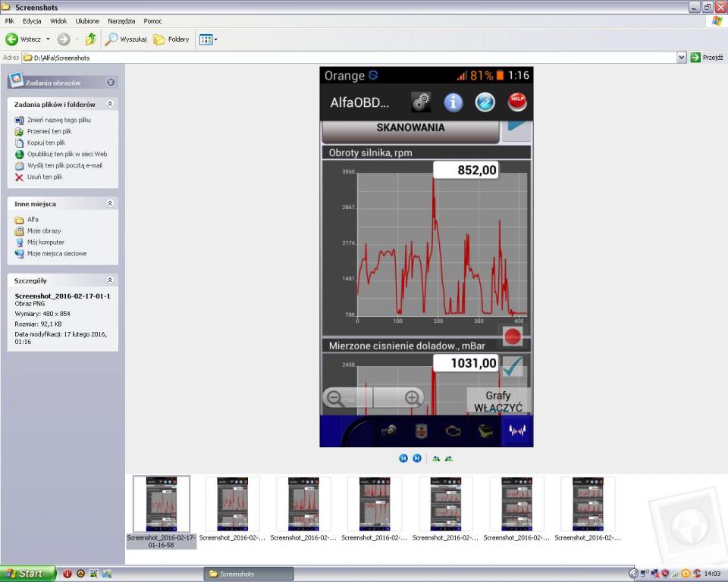This screenshot has width=728, height=582.
Task: Click the red record button in preview
Action: (x=513, y=336)
